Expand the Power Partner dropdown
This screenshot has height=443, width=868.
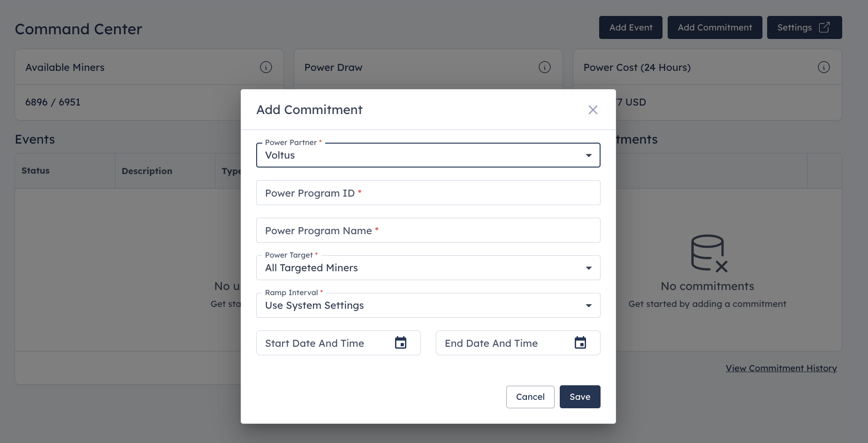[x=428, y=155]
